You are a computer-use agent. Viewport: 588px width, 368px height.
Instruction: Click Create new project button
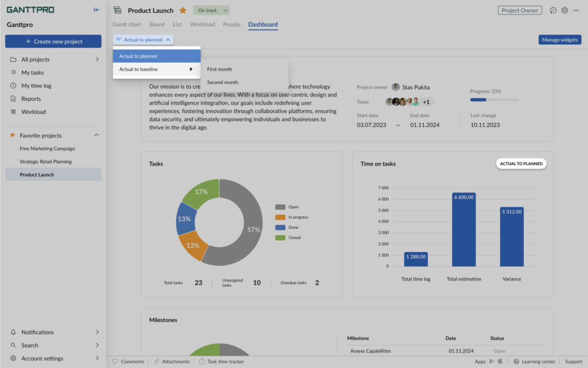coord(53,41)
